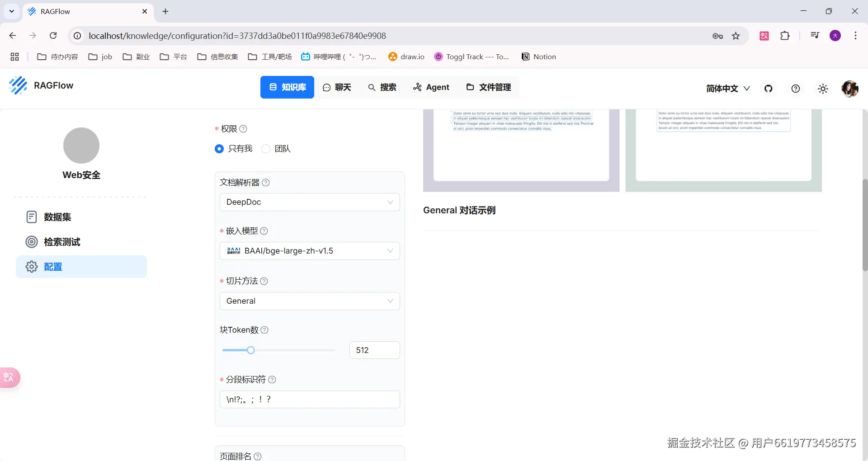
Task: Select the 配置 sidebar item
Action: pyautogui.click(x=81, y=267)
